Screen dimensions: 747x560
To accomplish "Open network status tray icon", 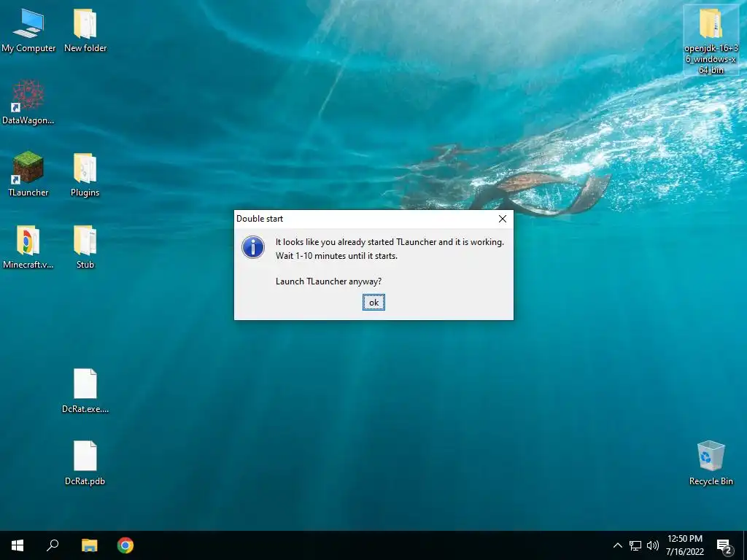I will pyautogui.click(x=635, y=545).
